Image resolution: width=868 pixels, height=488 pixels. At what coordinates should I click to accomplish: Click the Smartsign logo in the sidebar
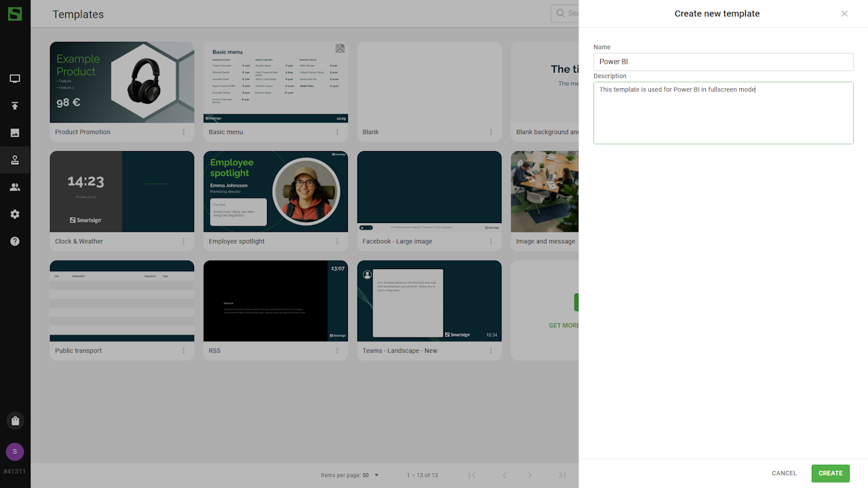pyautogui.click(x=15, y=14)
